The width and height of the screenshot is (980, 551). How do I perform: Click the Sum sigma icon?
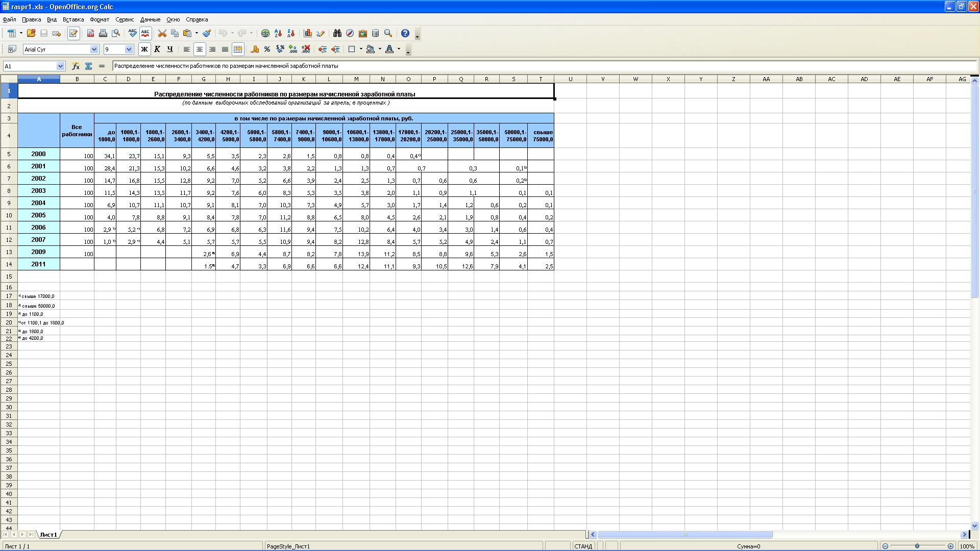(x=88, y=66)
